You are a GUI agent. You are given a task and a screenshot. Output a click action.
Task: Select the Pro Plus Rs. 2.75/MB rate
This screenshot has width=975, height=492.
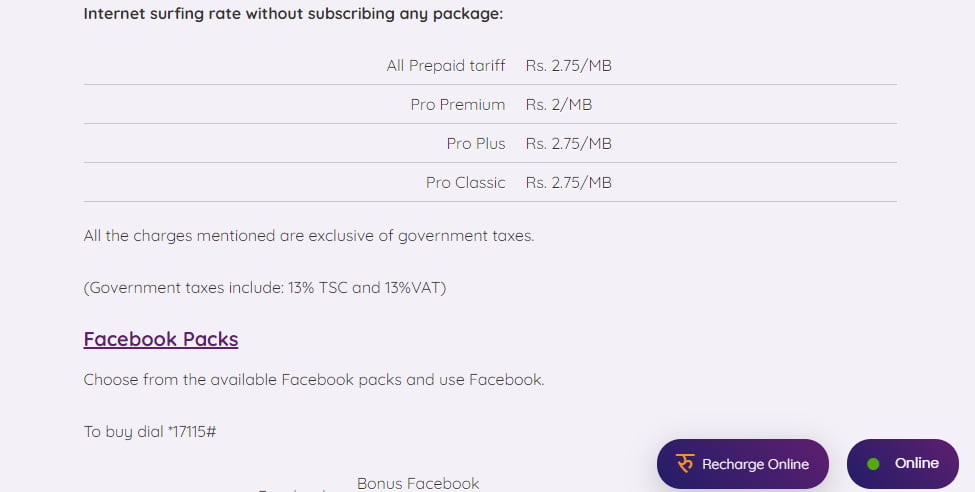pyautogui.click(x=568, y=144)
